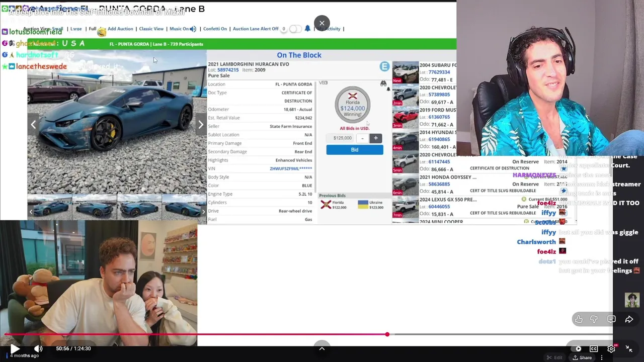
Task: Open the player settings gear
Action: [611, 348]
